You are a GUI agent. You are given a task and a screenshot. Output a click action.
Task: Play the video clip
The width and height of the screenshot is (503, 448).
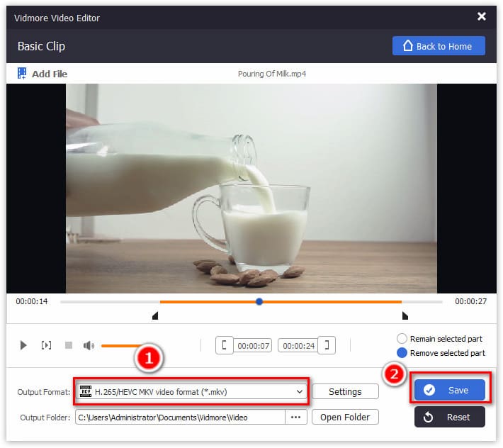pyautogui.click(x=23, y=346)
